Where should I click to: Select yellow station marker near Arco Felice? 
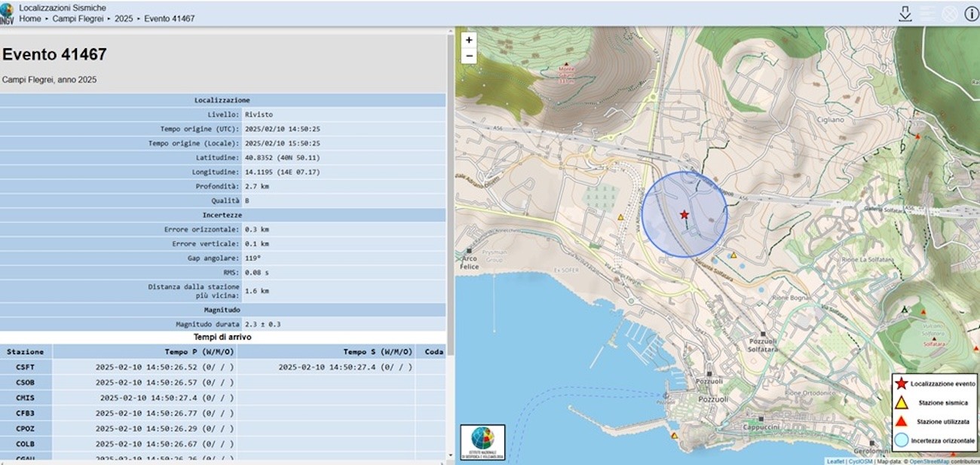coord(620,217)
